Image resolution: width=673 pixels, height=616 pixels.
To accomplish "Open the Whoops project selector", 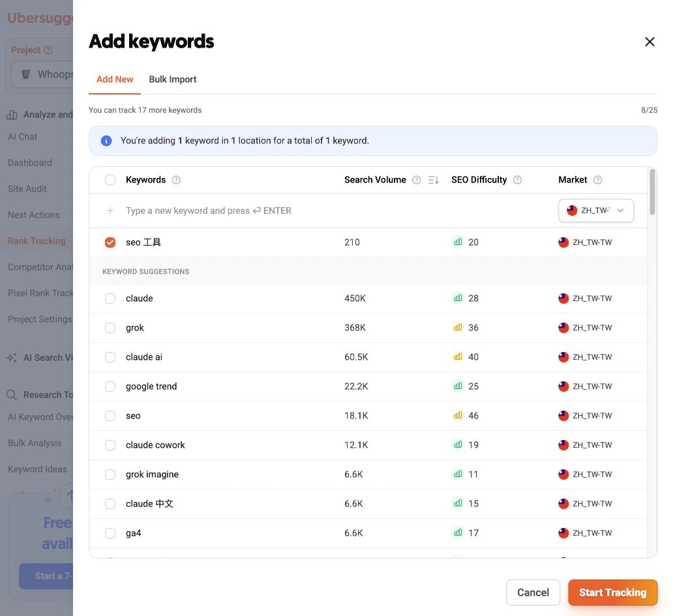I will pyautogui.click(x=42, y=74).
